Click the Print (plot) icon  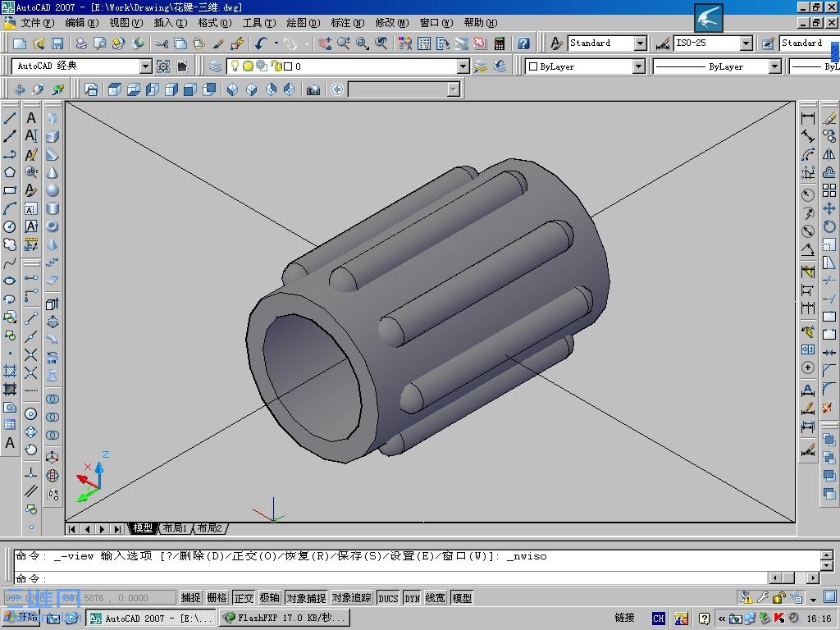pos(81,43)
